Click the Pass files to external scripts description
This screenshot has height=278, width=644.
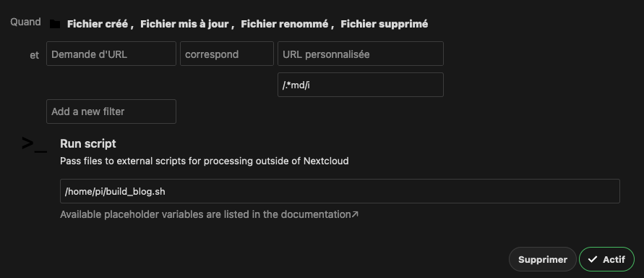coord(204,161)
